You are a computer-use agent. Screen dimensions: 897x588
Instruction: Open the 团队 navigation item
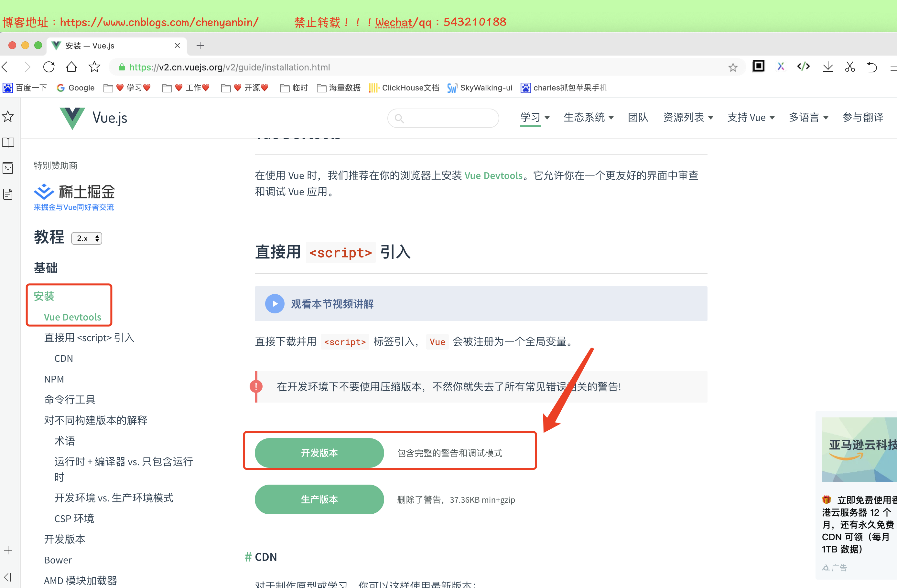pyautogui.click(x=638, y=118)
